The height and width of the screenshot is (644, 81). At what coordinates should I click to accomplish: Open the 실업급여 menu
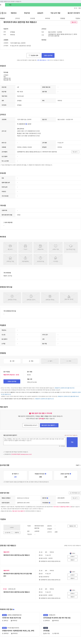click(40, 13)
